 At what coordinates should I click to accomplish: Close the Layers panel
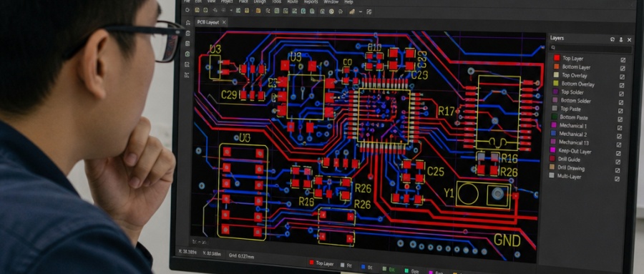coord(629,40)
